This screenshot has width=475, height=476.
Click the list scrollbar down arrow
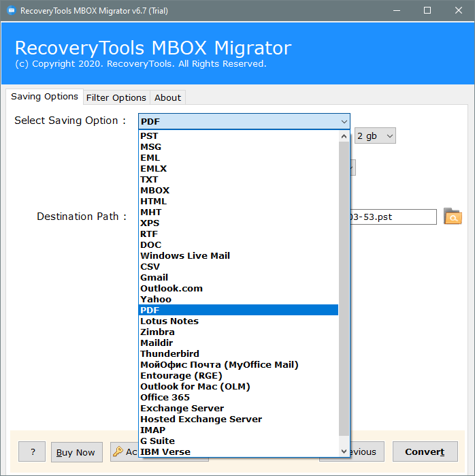pos(344,451)
